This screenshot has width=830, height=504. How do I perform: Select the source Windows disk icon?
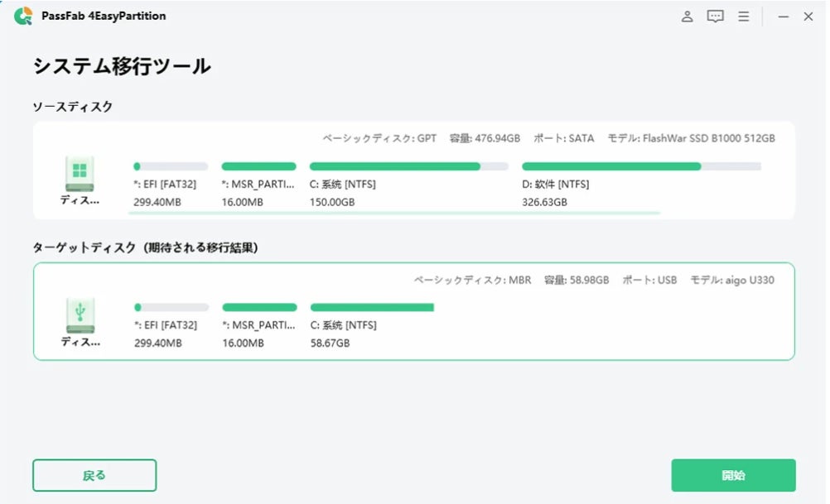(x=80, y=172)
